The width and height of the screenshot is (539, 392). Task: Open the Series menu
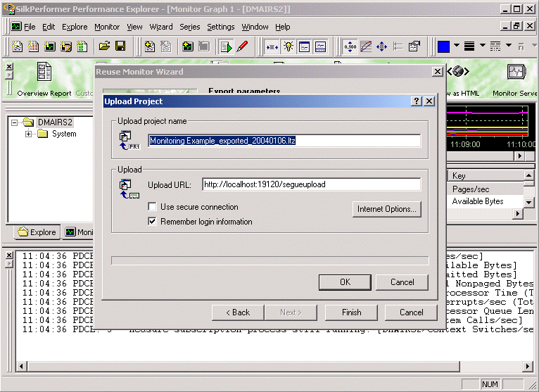tap(190, 27)
